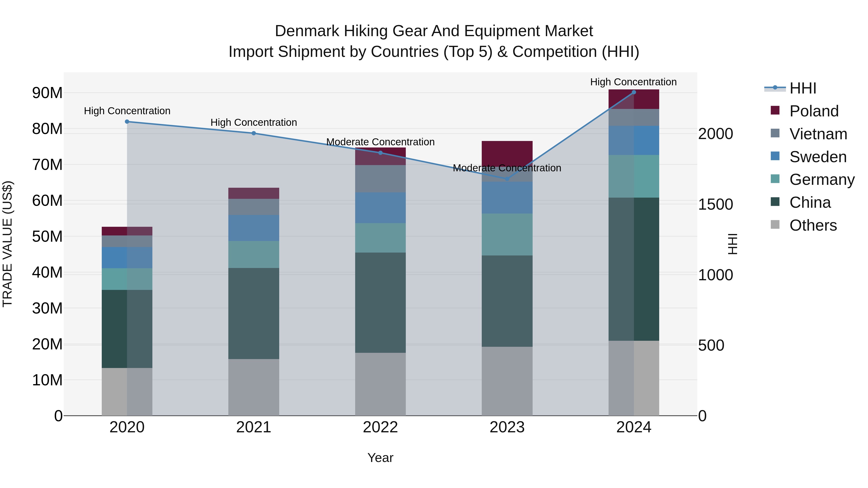The image size is (868, 488).
Task: Click 'Moderate Concentration' label above 2022
Action: [380, 142]
